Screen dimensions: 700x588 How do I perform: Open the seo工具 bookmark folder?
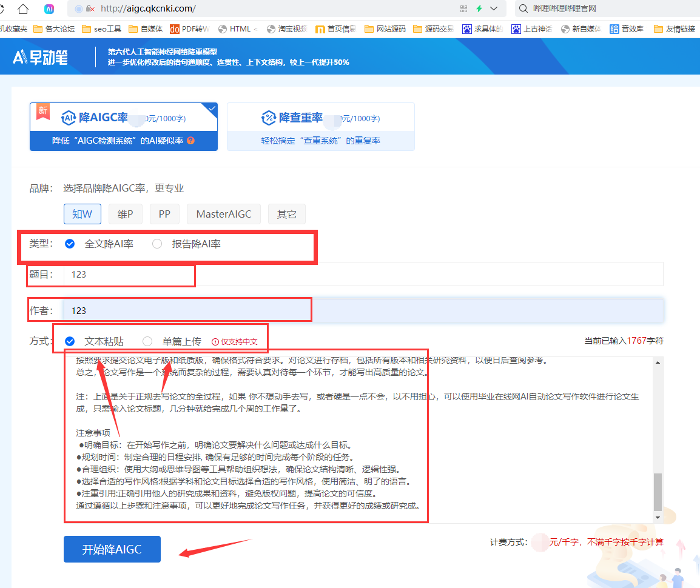coord(102,29)
